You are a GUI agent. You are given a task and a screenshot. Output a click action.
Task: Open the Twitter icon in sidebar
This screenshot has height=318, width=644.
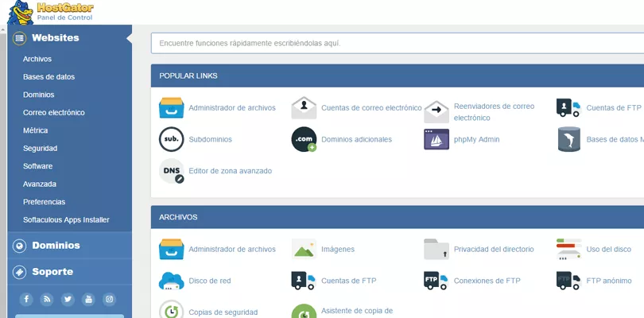pyautogui.click(x=68, y=299)
